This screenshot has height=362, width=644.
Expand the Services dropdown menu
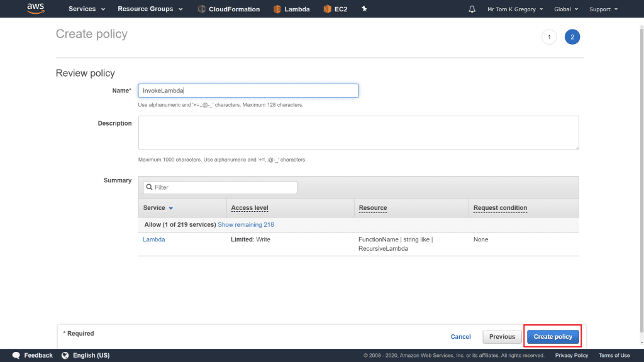tap(87, 9)
